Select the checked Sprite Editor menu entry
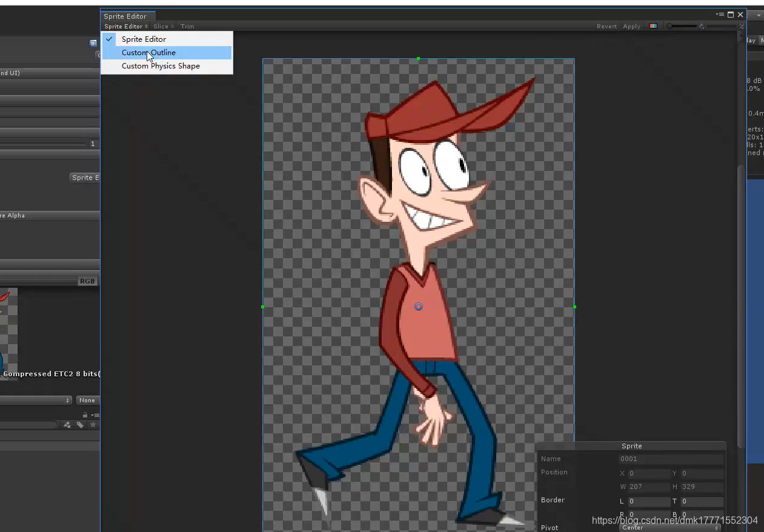The height and width of the screenshot is (532, 764). pyautogui.click(x=167, y=39)
